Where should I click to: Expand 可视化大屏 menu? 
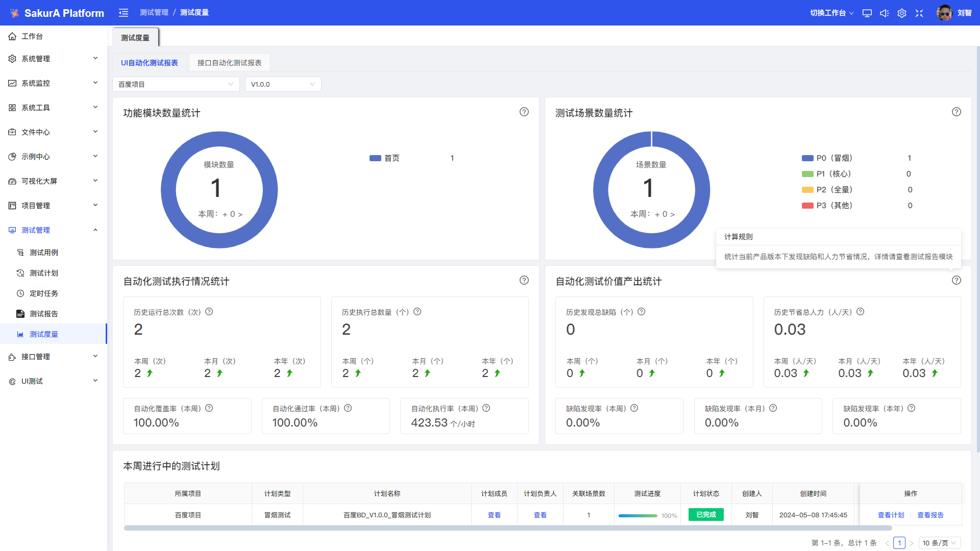(54, 181)
